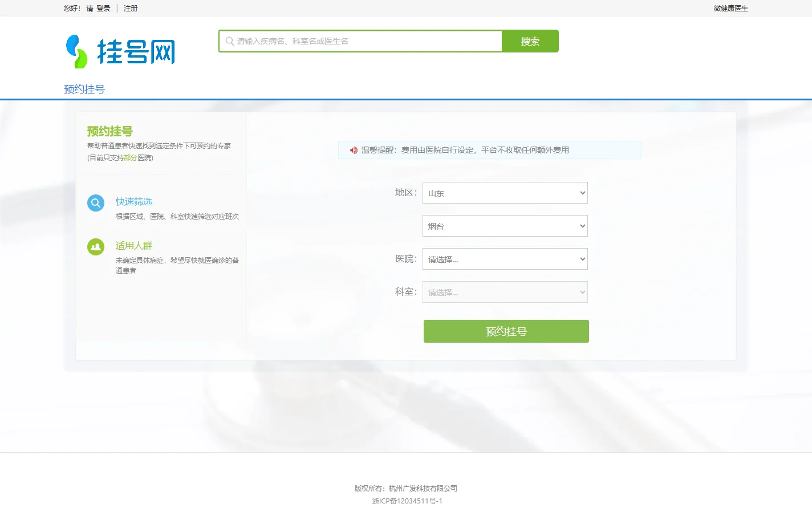Click the 快速筛选 heading link

134,202
